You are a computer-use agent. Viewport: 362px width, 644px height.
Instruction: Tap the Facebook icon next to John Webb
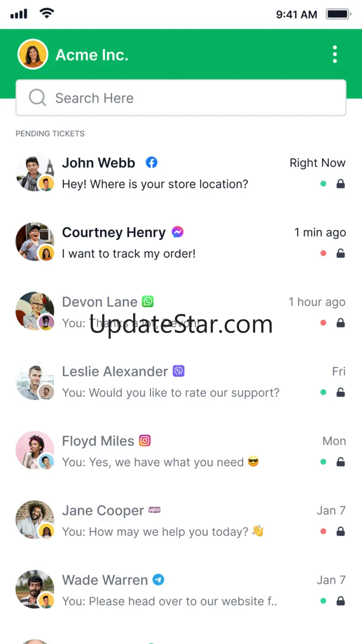151,163
